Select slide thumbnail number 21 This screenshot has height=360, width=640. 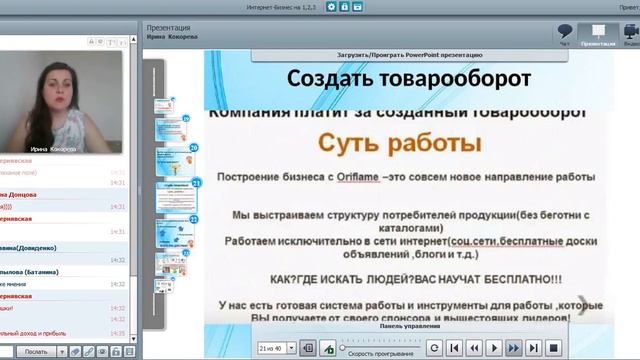tap(177, 197)
